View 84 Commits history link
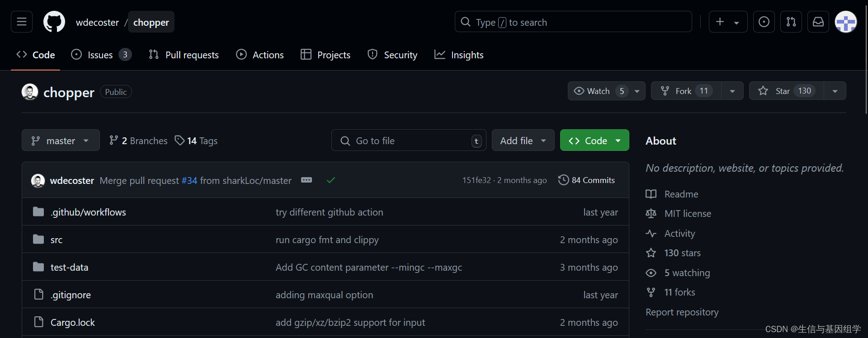Viewport: 868px width, 338px height. tap(587, 180)
